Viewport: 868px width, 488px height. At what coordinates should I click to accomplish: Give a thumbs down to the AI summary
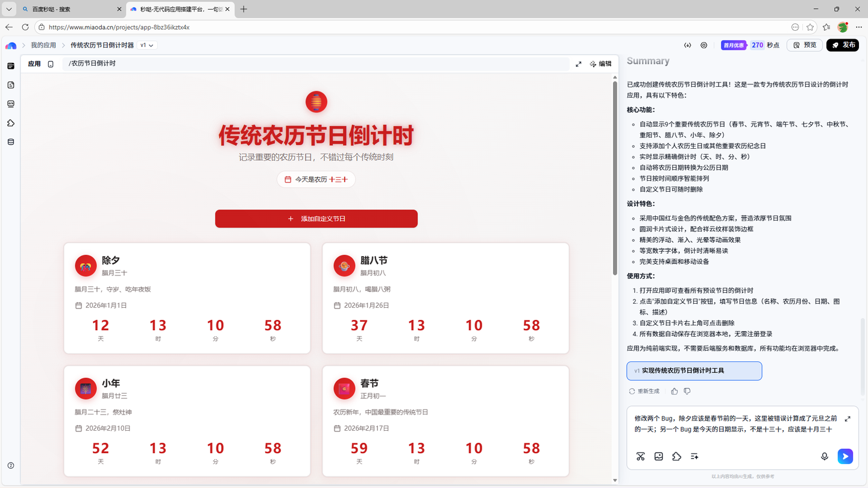pos(687,391)
